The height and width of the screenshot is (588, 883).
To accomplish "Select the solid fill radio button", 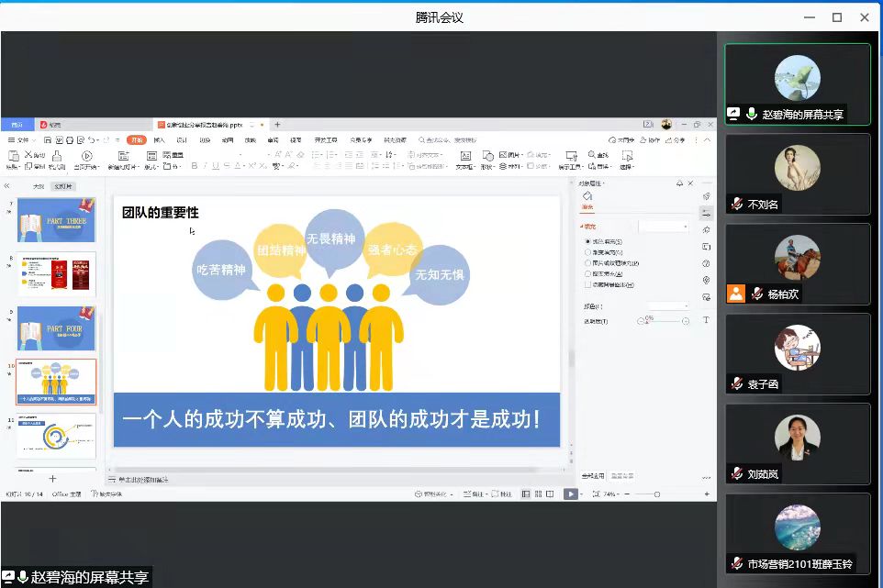I will coord(588,241).
